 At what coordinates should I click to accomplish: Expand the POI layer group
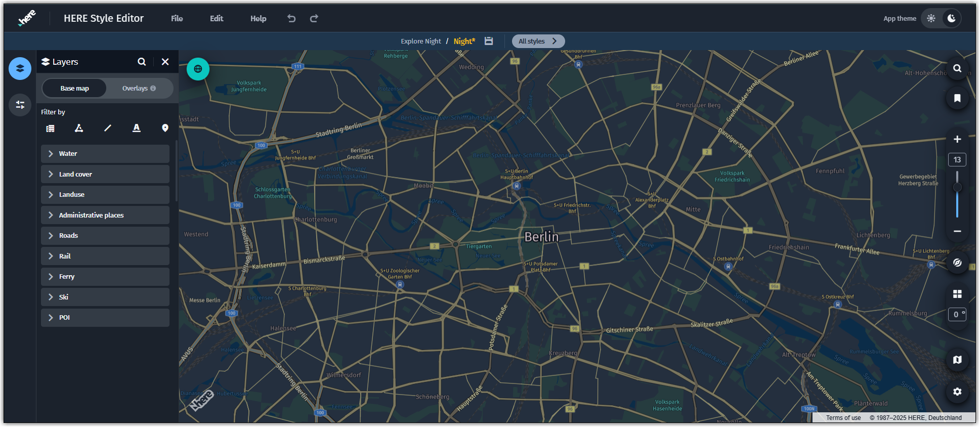pyautogui.click(x=105, y=318)
